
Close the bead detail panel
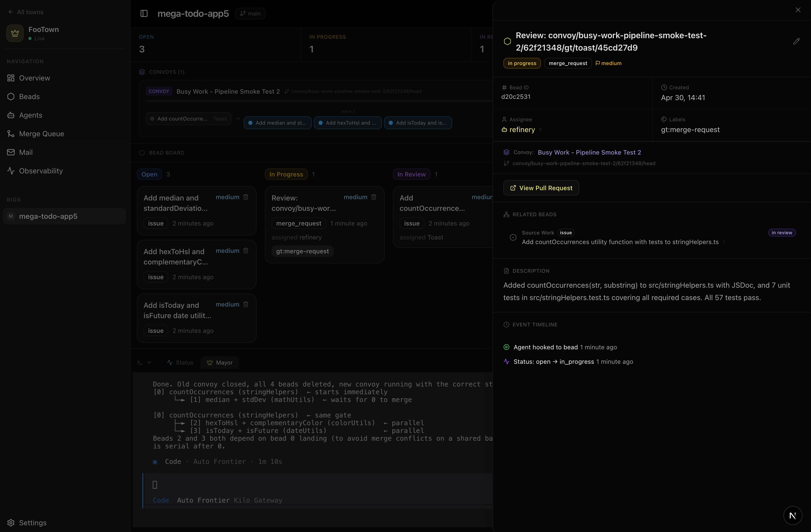point(798,10)
